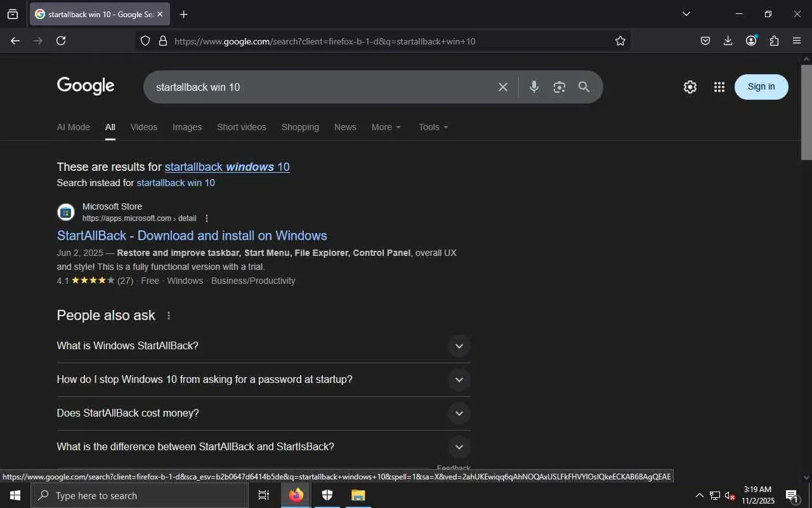The image size is (812, 508).
Task: Open Google quick settings gear
Action: (x=690, y=87)
